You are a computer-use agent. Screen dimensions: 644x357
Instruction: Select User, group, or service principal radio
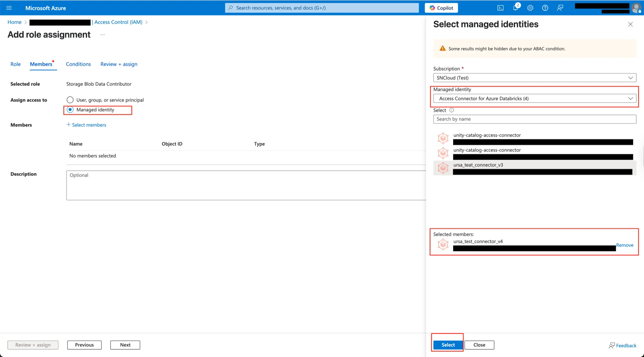click(x=70, y=100)
